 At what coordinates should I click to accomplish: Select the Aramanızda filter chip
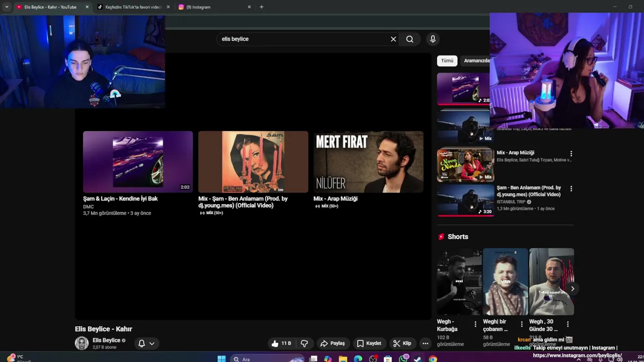[x=475, y=61]
